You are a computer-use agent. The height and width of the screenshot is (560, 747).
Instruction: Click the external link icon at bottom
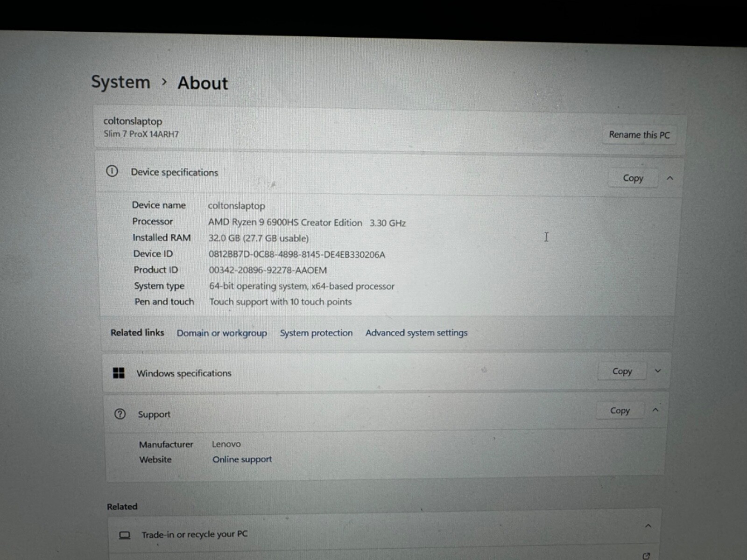[646, 556]
